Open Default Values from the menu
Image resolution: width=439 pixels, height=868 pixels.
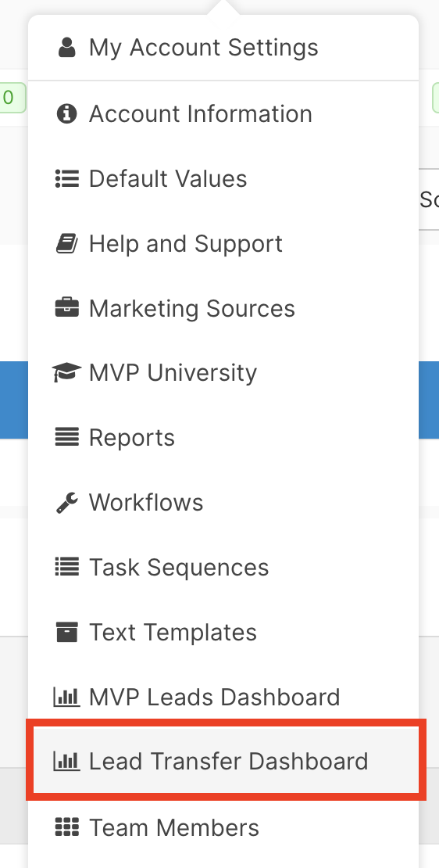tap(223, 179)
